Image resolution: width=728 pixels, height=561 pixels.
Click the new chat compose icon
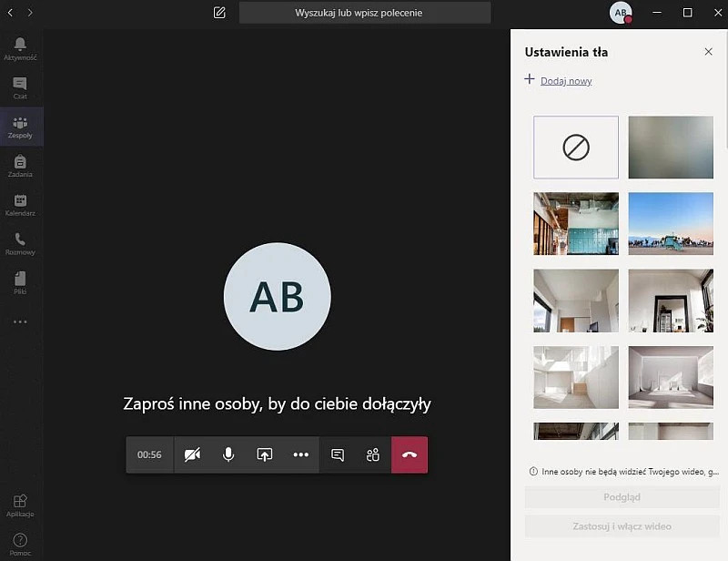point(219,13)
